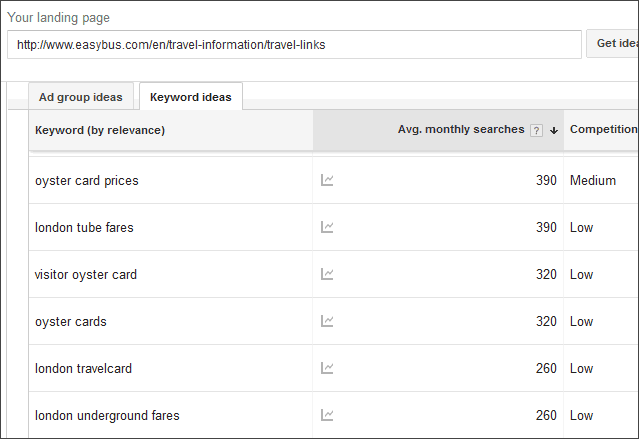Select the Keyword ideas tab
Screen dimensions: 639x439
(x=191, y=97)
